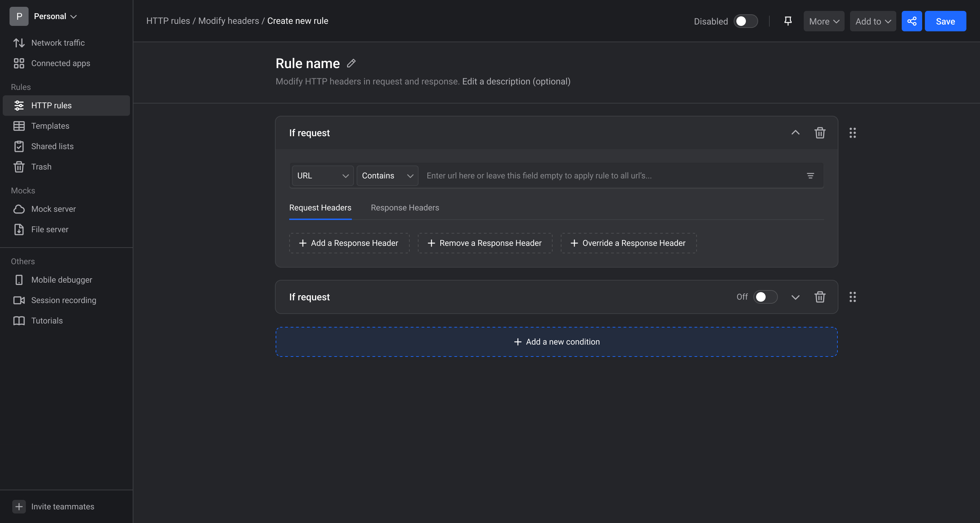Click Add a Response Header
The height and width of the screenshot is (523, 980).
[x=349, y=243]
